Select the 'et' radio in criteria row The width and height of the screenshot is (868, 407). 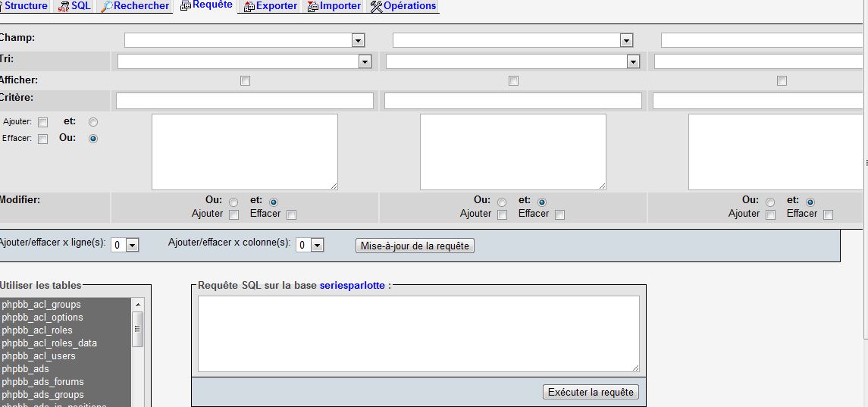[93, 122]
